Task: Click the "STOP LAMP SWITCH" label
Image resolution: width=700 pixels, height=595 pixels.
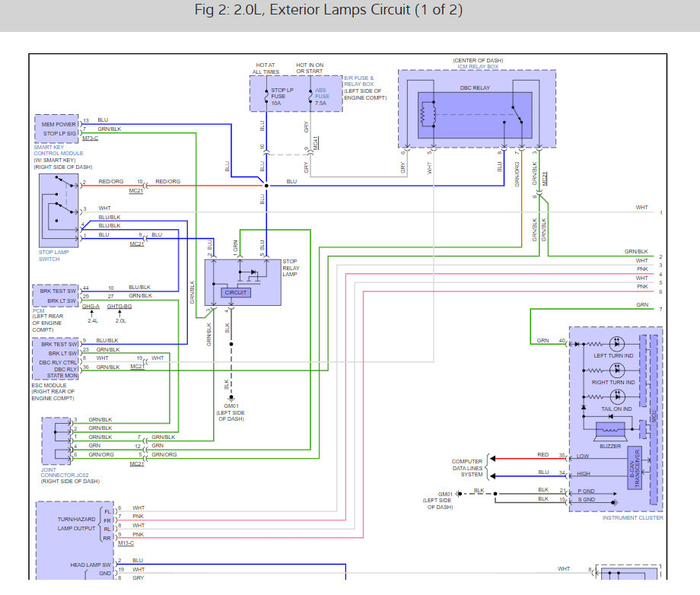Action: (53, 256)
